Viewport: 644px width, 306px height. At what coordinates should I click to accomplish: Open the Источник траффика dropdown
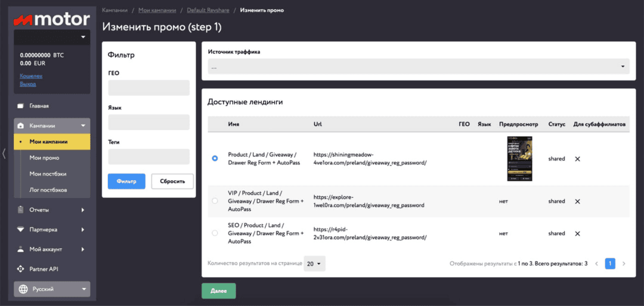point(419,67)
